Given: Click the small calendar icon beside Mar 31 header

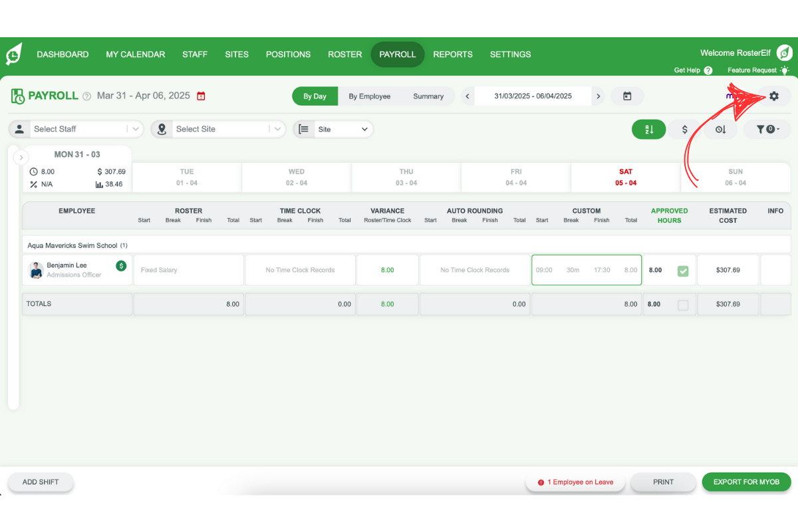Looking at the screenshot, I should click(201, 96).
